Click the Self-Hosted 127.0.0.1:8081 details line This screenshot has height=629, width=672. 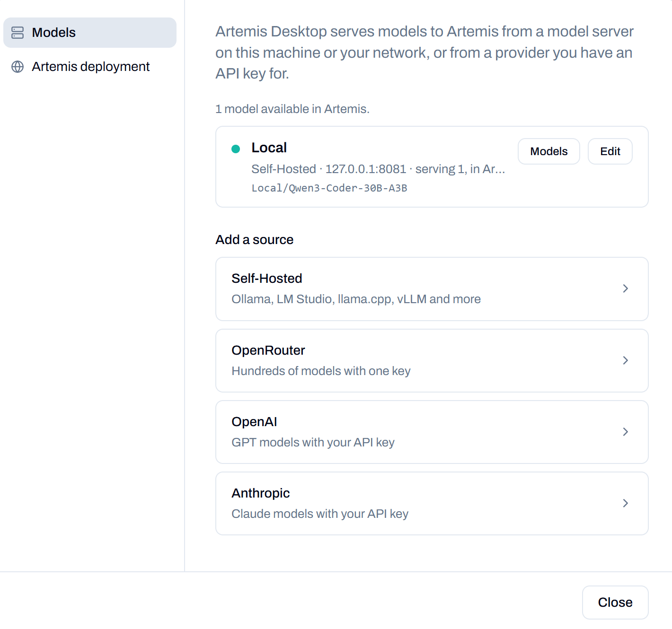(x=378, y=169)
